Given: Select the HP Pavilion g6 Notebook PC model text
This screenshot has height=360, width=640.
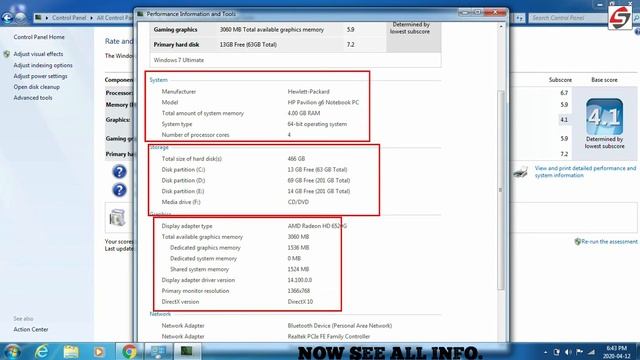Looking at the screenshot, I should pyautogui.click(x=323, y=102).
